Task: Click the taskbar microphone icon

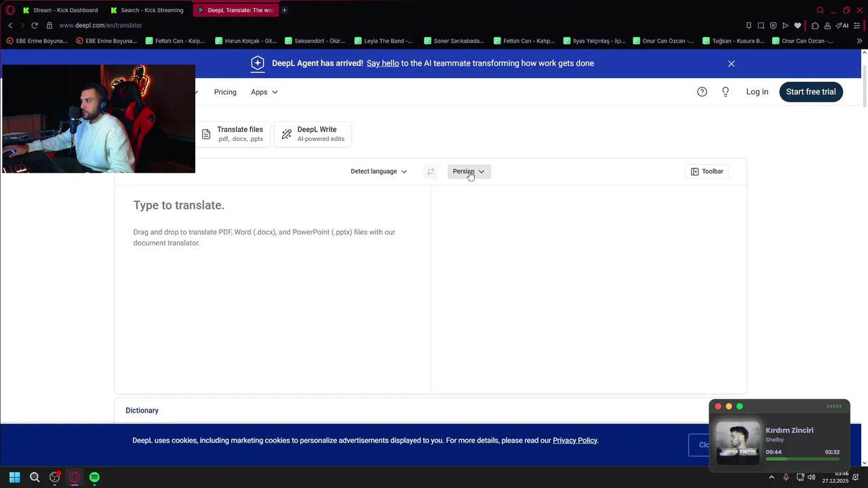Action: [786, 477]
